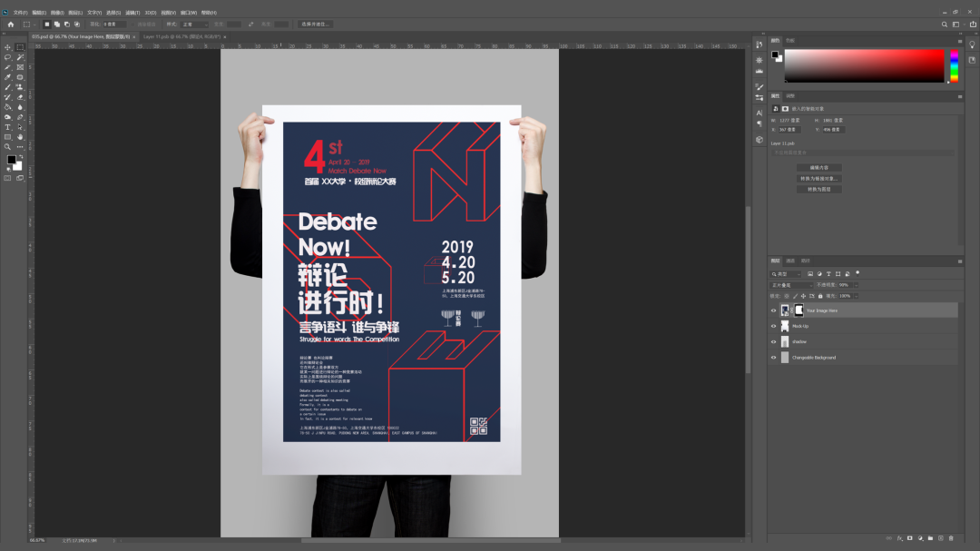Viewport: 980px width, 551px height.
Task: Select the Lasso tool
Action: [x=8, y=57]
